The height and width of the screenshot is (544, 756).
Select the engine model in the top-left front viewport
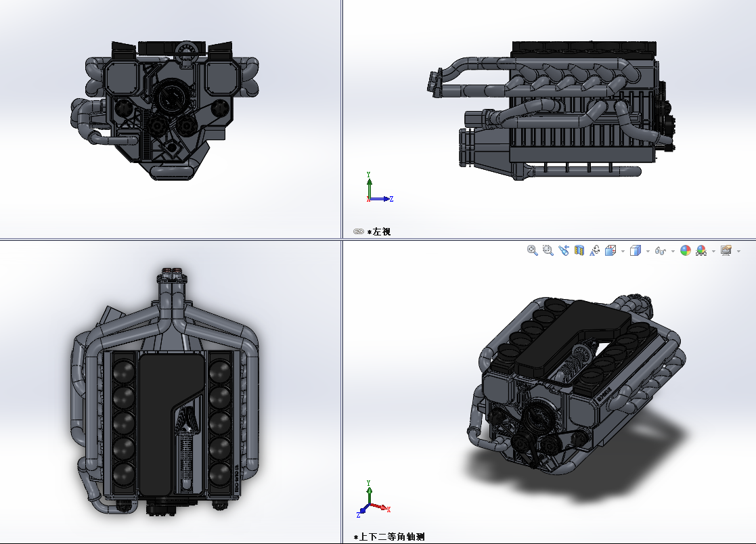(165, 110)
